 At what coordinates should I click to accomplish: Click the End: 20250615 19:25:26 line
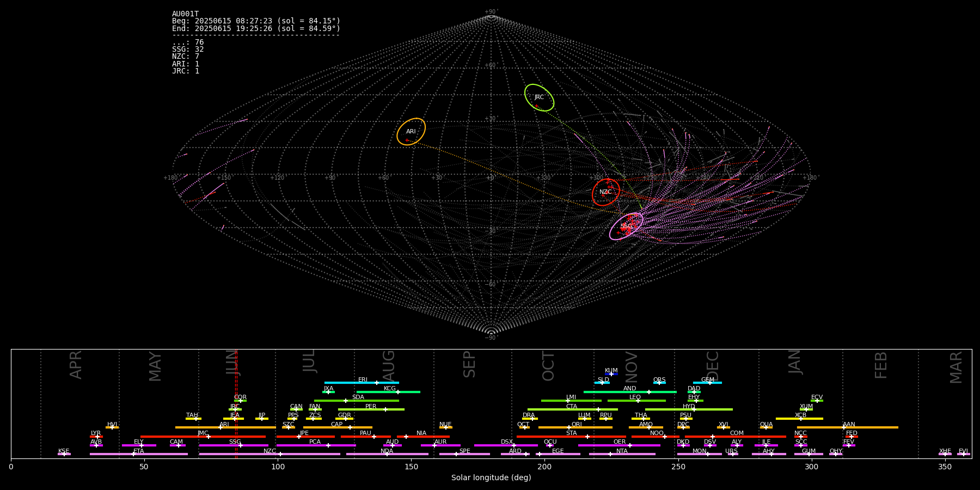point(256,28)
